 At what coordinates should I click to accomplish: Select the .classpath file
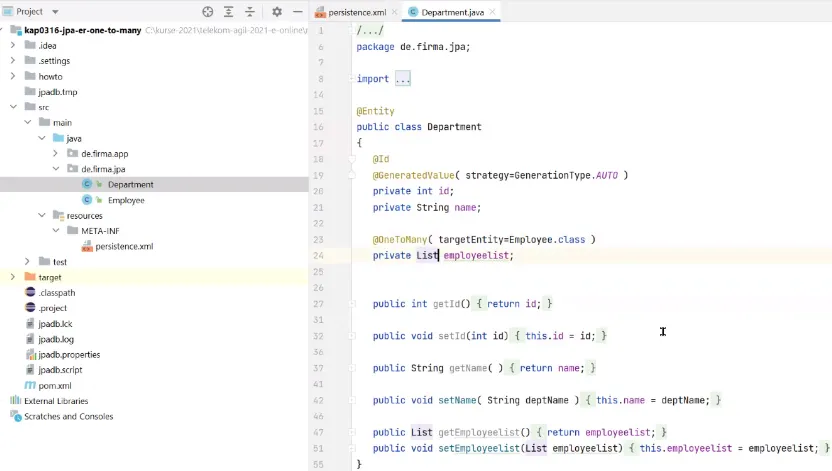(x=57, y=293)
